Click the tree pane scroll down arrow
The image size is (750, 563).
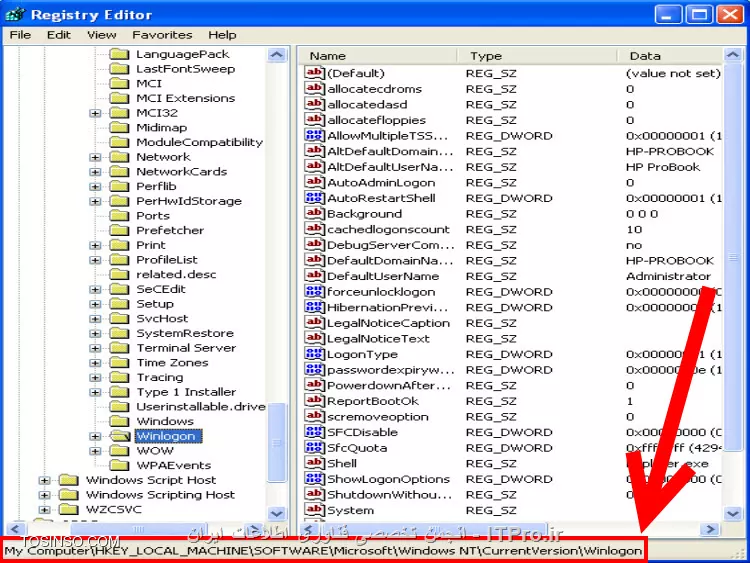point(277,513)
